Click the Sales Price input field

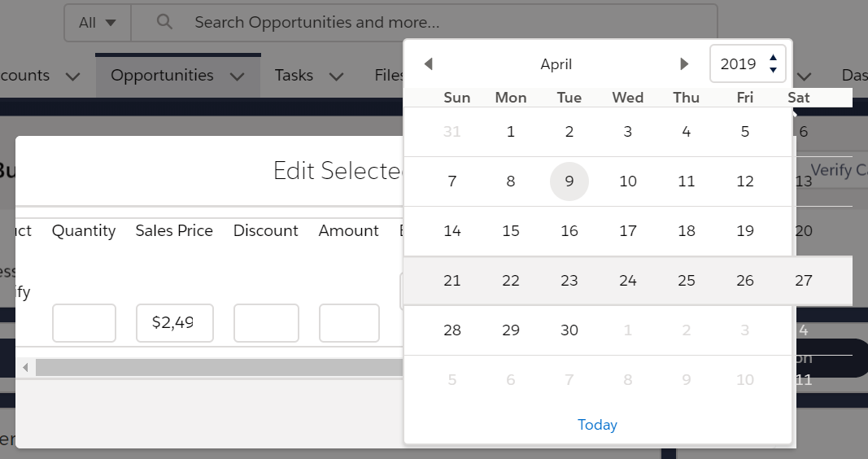175,323
